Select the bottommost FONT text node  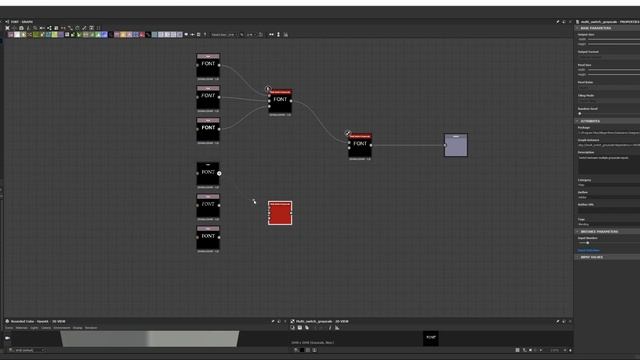point(208,238)
